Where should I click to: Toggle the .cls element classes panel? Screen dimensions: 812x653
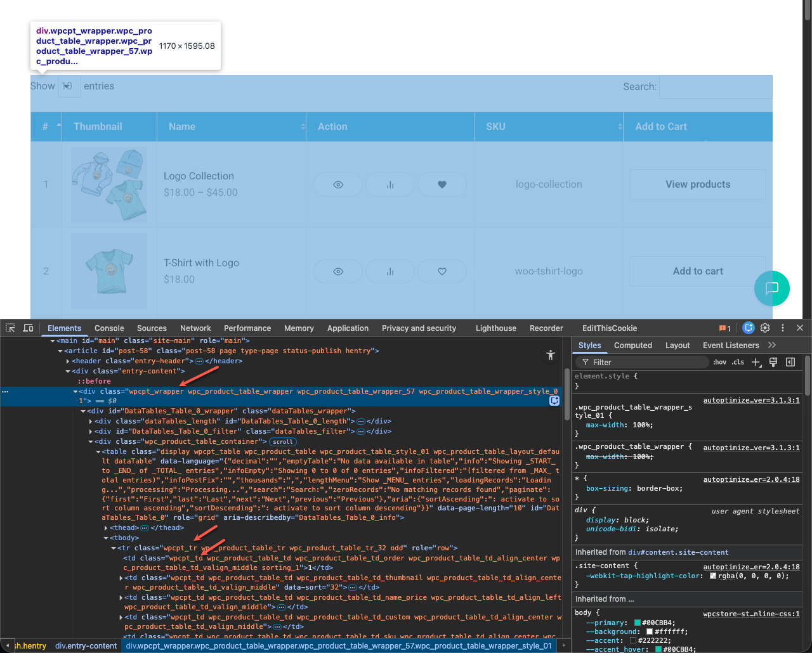pos(738,362)
